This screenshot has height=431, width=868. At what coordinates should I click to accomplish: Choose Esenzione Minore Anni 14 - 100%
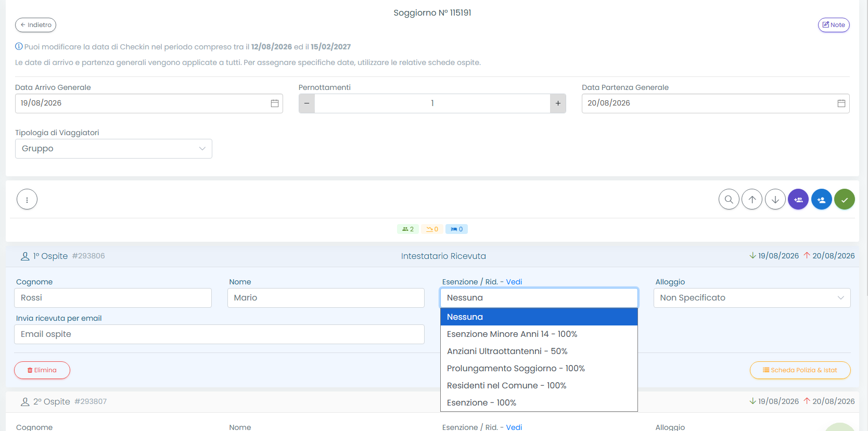click(539, 334)
